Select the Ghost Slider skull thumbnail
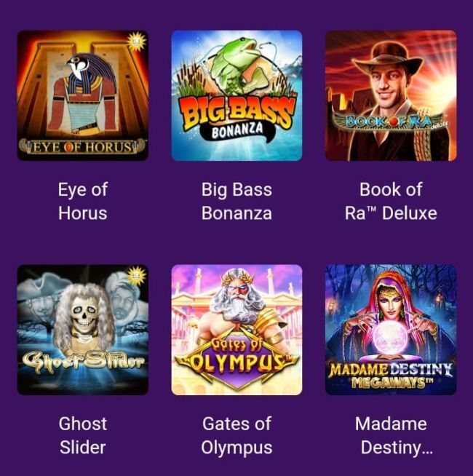This screenshot has height=476, width=473. pos(82,330)
